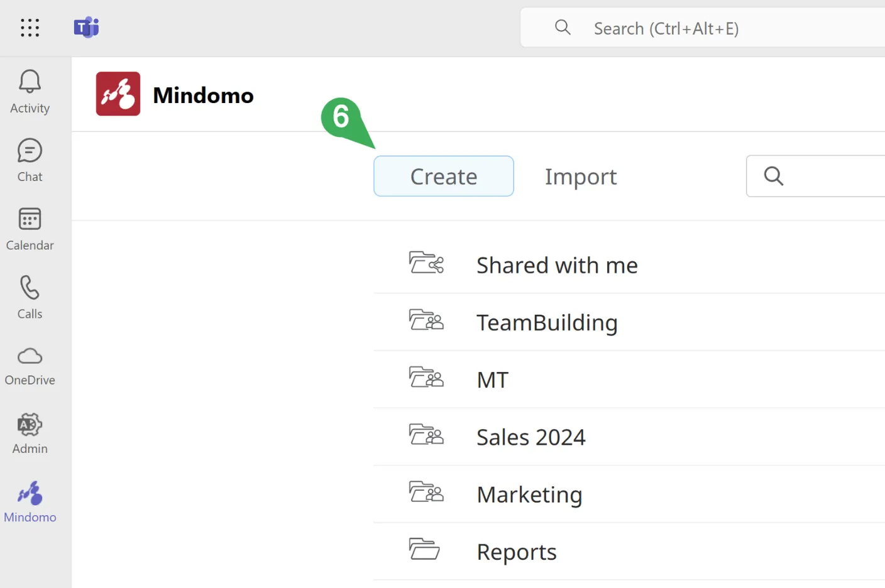Open the Teams app launcher grid

click(30, 28)
